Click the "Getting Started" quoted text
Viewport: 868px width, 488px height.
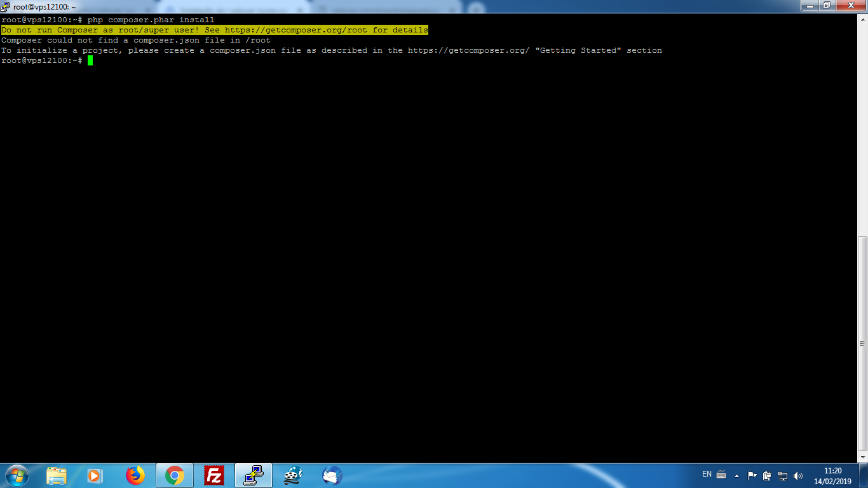[x=578, y=50]
